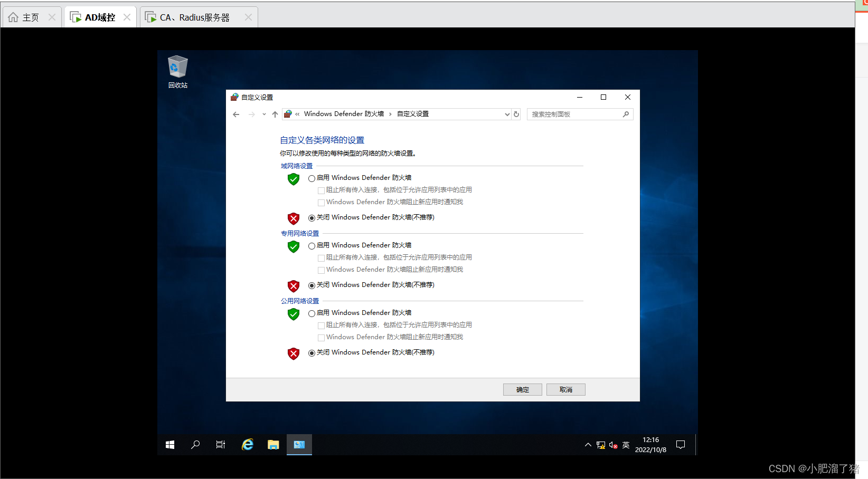Click the 域网络设置 section heading
The height and width of the screenshot is (479, 868).
(297, 166)
